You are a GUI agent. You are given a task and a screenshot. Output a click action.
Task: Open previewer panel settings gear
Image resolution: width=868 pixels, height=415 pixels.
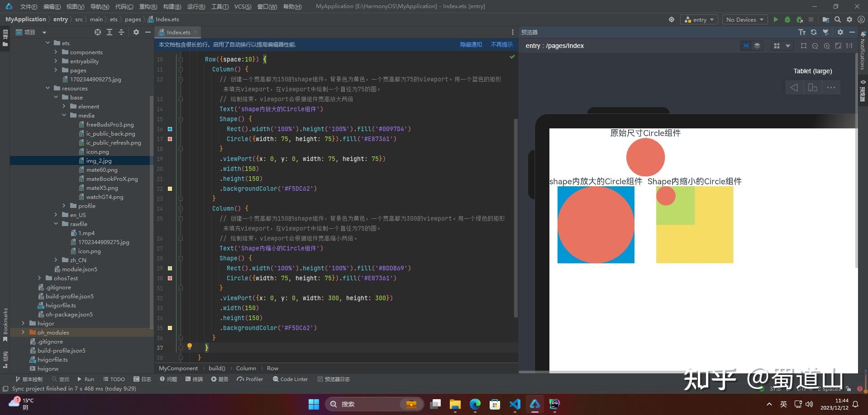pos(840,32)
